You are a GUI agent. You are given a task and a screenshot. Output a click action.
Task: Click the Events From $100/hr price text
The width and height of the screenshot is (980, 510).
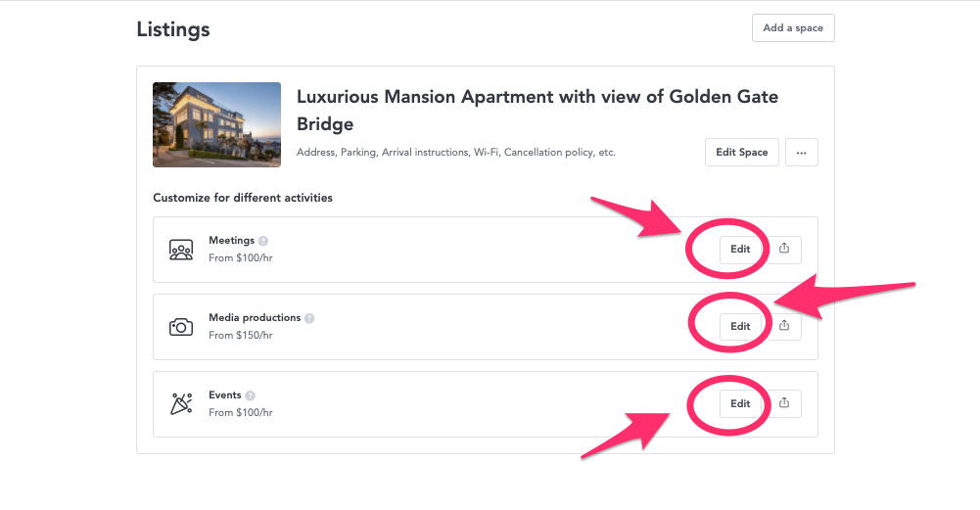[241, 412]
